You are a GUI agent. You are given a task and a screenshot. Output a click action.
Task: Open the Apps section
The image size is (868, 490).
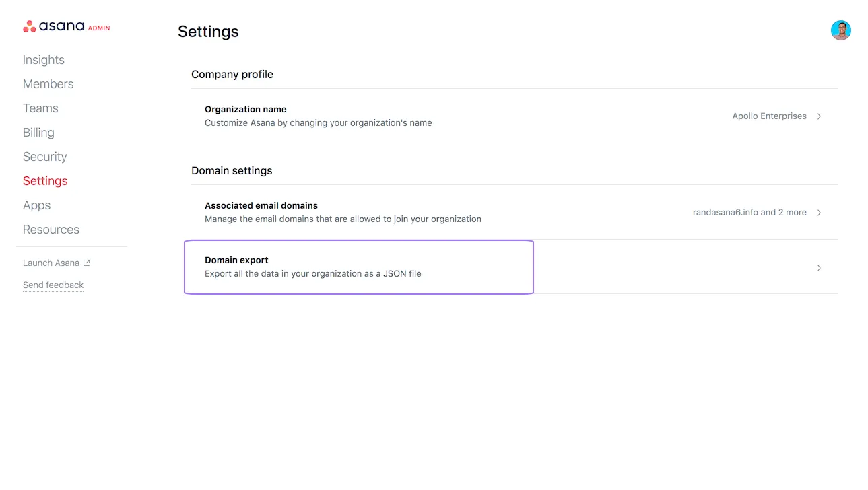pyautogui.click(x=36, y=205)
